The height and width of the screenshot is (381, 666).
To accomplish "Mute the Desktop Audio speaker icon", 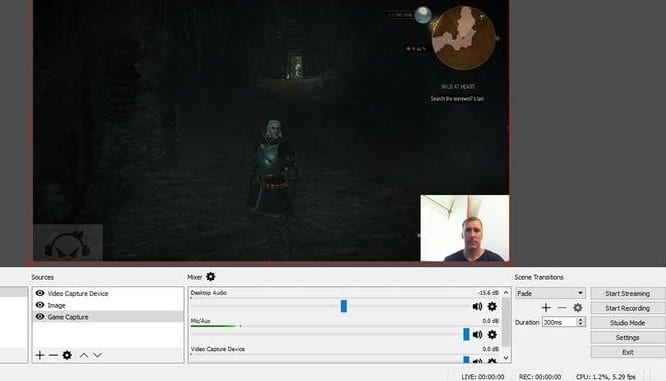I will pyautogui.click(x=477, y=306).
